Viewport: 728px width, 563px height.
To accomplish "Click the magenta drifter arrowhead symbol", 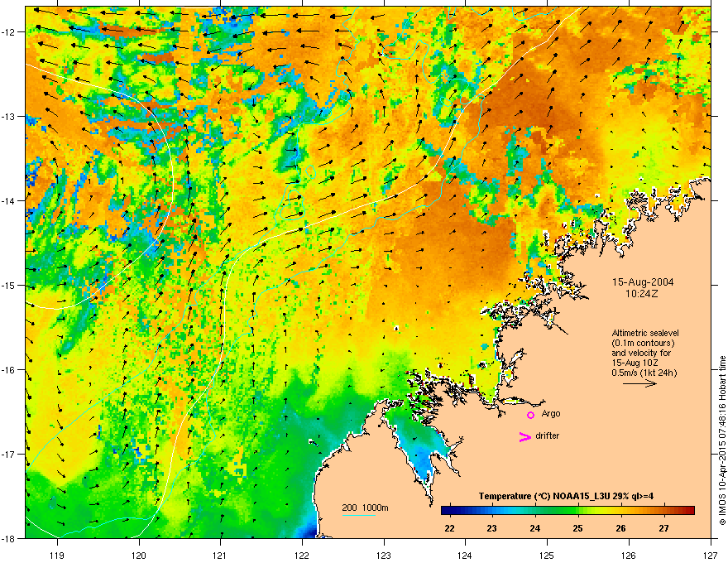I will (x=525, y=436).
